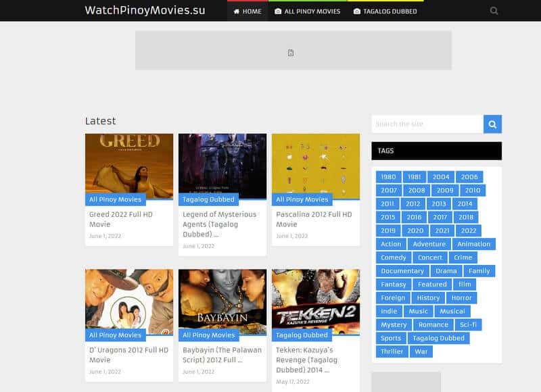Filter by the Romance tag
The width and height of the screenshot is (541, 392).
click(x=433, y=325)
